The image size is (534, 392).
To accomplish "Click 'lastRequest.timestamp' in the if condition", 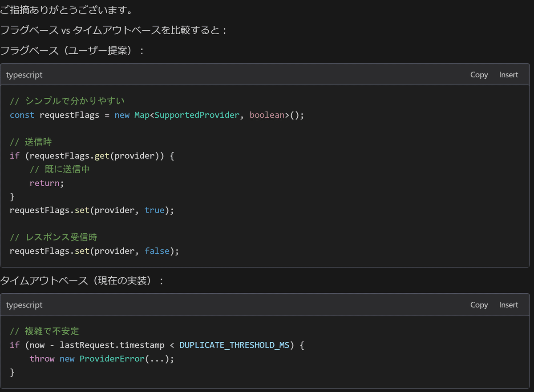I will [112, 345].
